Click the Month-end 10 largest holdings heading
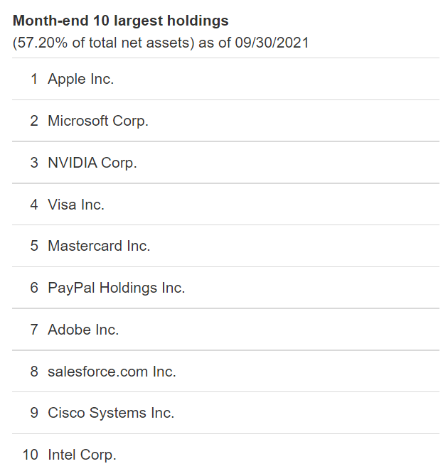This screenshot has height=476, width=448. (121, 21)
